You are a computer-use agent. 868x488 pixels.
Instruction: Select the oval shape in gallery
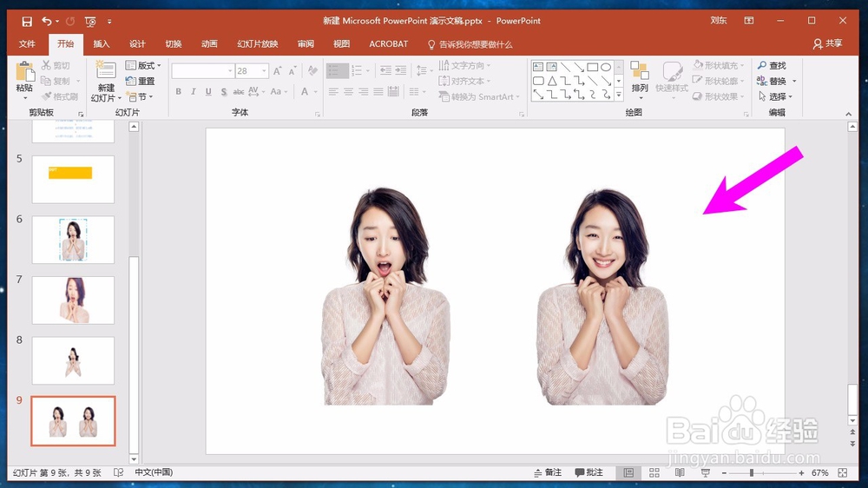[606, 67]
